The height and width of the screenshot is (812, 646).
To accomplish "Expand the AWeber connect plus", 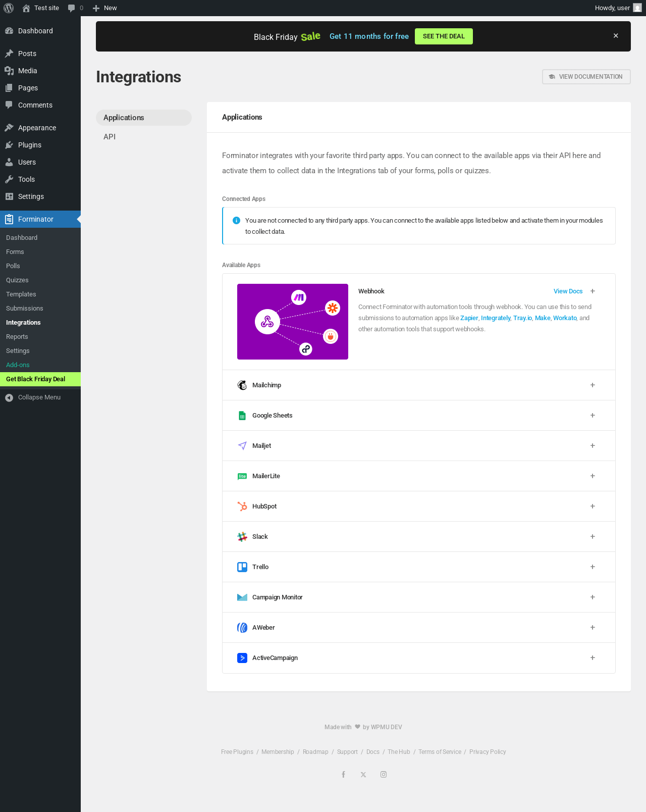I will click(593, 628).
